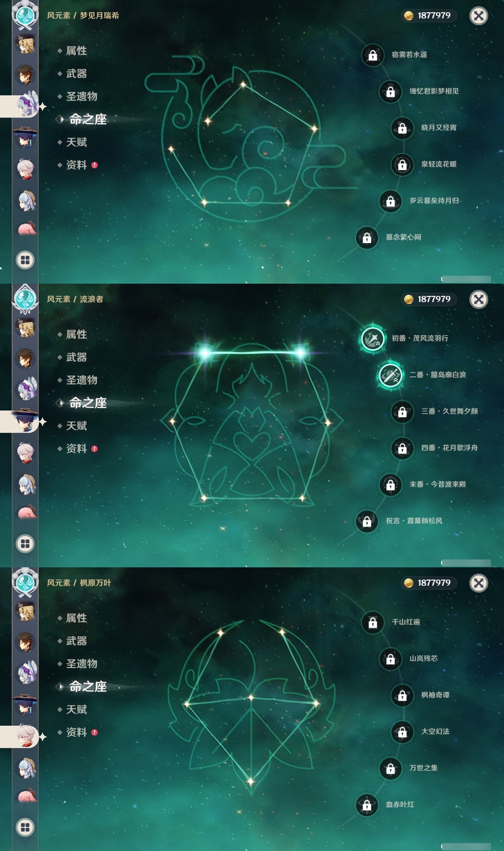This screenshot has width=504, height=851.
Task: Select the lock icon next to 晓月又经宵
Action: [x=402, y=128]
